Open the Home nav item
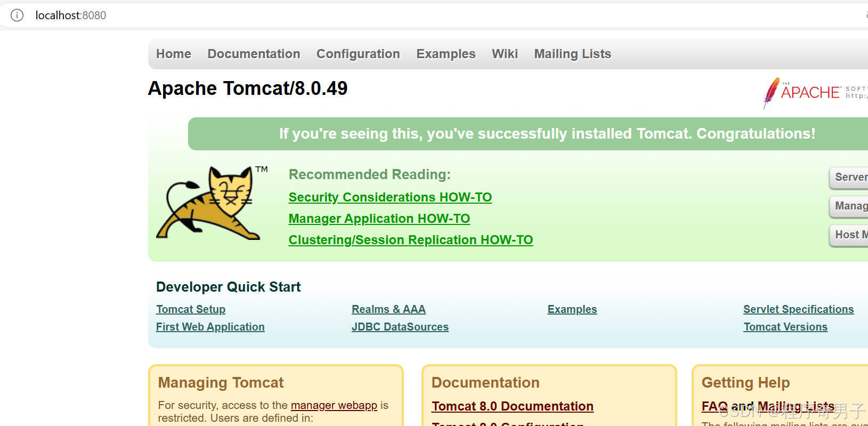The image size is (868, 426). (x=174, y=54)
